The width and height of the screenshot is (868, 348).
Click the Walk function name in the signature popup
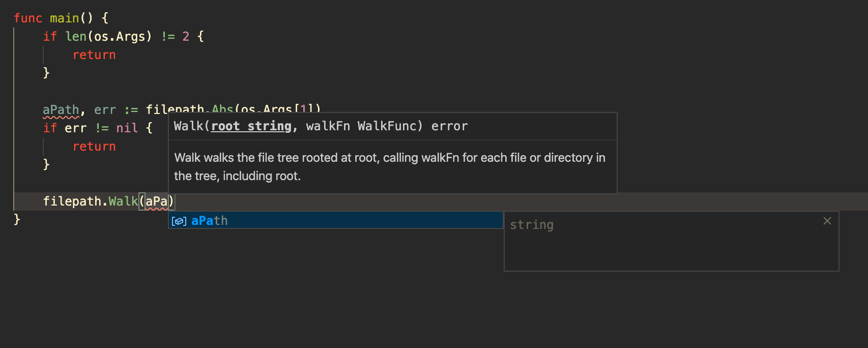[x=188, y=126]
